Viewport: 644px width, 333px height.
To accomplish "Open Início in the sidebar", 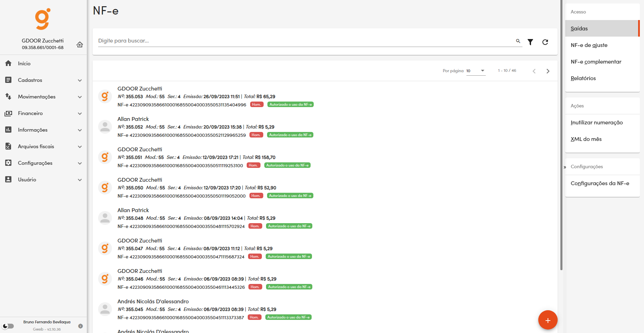I will 43,63.
